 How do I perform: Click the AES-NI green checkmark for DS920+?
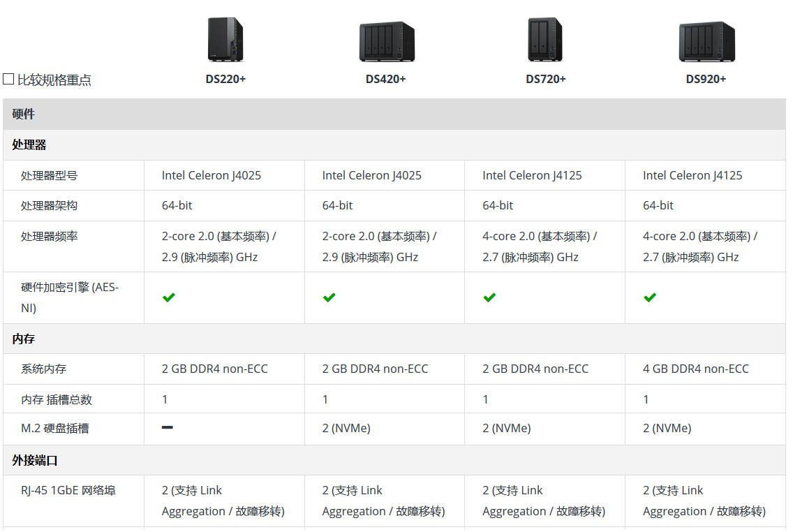pos(650,297)
